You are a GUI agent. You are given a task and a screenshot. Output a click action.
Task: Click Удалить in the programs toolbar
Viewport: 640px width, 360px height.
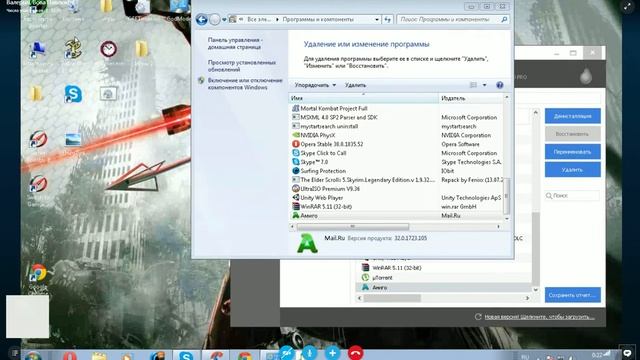coord(355,85)
